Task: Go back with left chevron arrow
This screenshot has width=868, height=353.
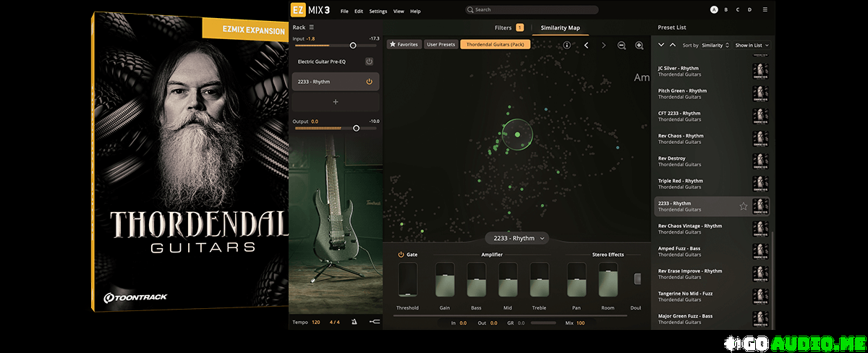Action: (586, 45)
